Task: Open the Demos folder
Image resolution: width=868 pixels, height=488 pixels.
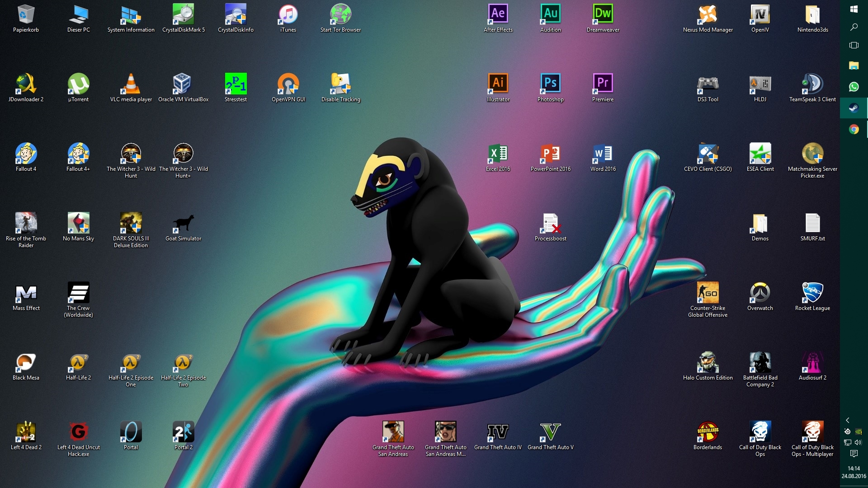Action: [x=760, y=223]
